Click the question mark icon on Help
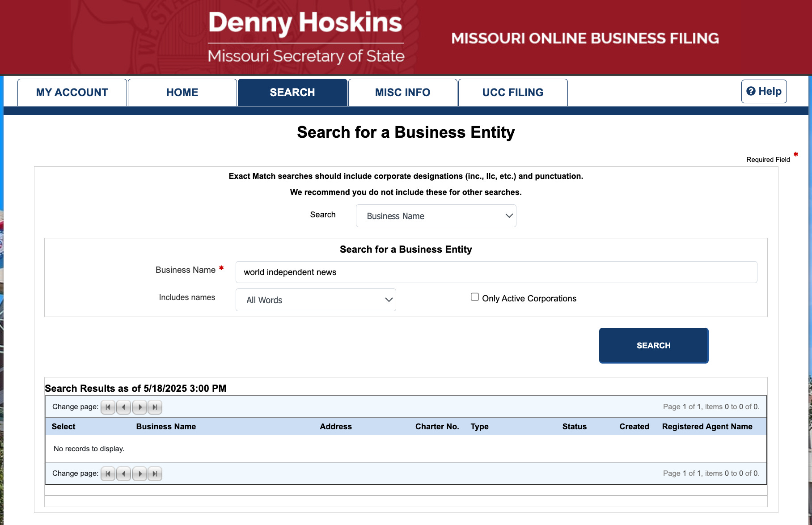The width and height of the screenshot is (812, 525). (751, 91)
